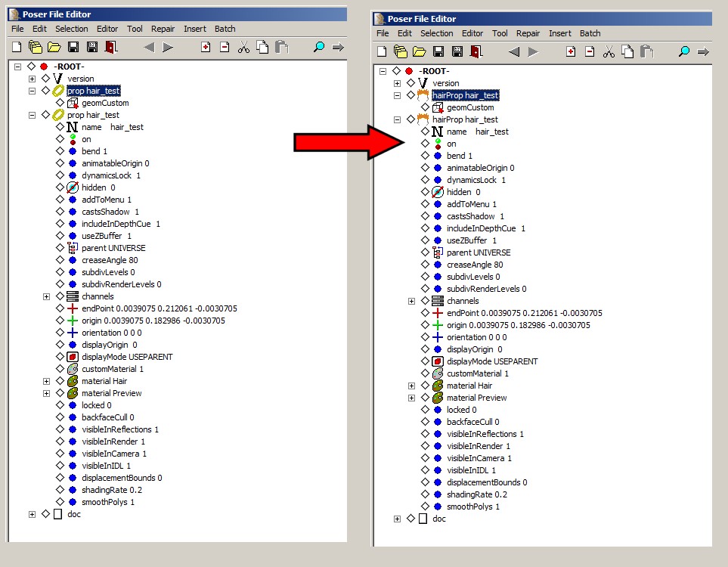Open the Batch menu in left window
The image size is (728, 567).
coord(225,29)
